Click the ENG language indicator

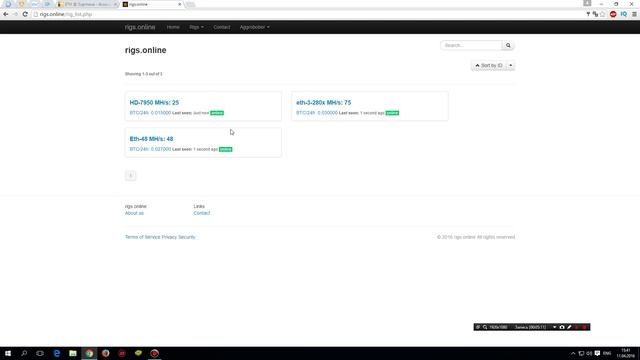607,353
